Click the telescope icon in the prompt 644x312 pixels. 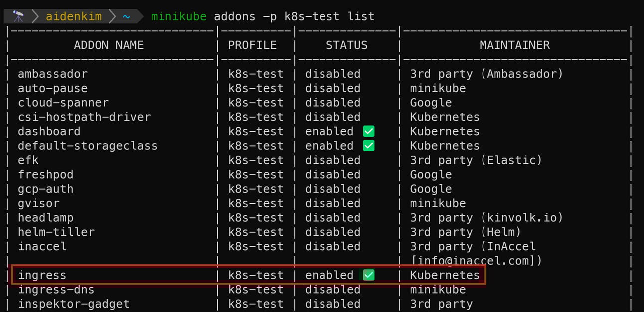pyautogui.click(x=18, y=16)
